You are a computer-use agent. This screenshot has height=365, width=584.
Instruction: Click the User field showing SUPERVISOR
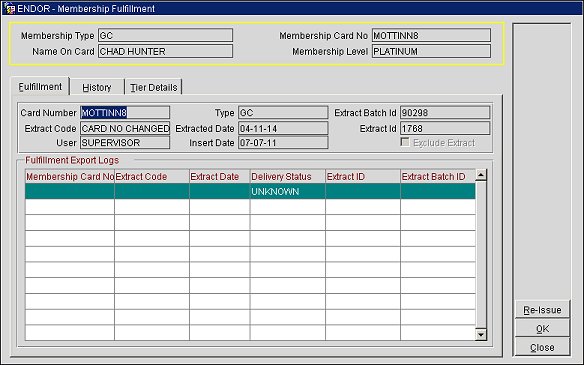125,143
